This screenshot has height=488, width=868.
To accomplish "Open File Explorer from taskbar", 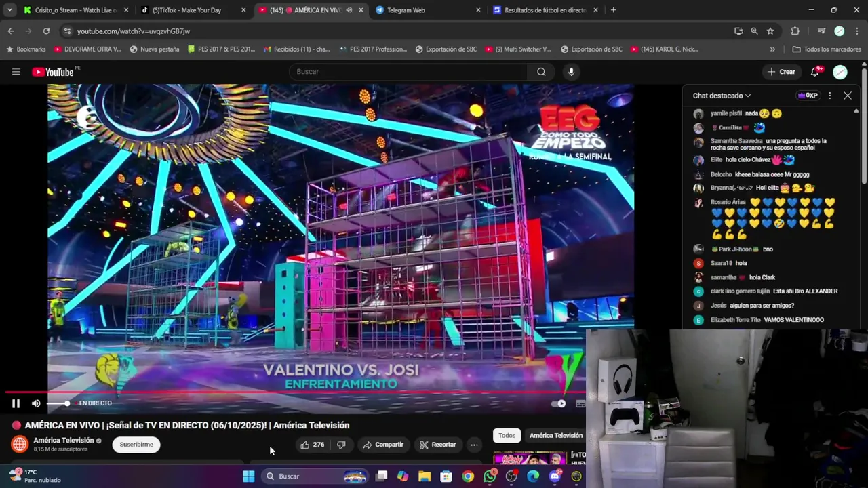I will coord(425,476).
